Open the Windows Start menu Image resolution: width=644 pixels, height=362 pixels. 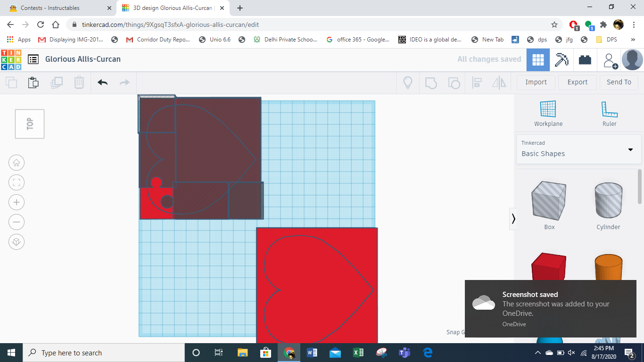pyautogui.click(x=11, y=353)
